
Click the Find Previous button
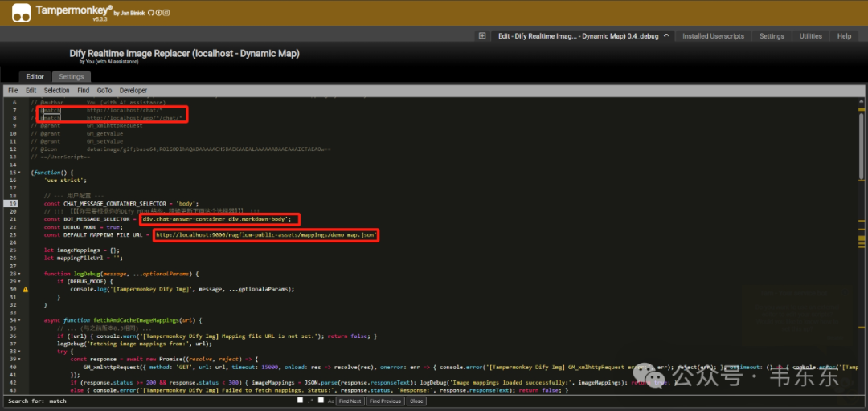point(385,401)
